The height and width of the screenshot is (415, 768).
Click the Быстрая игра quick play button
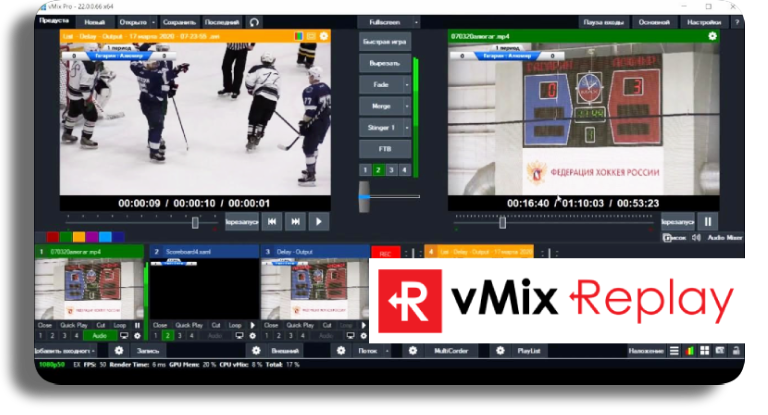pos(384,42)
